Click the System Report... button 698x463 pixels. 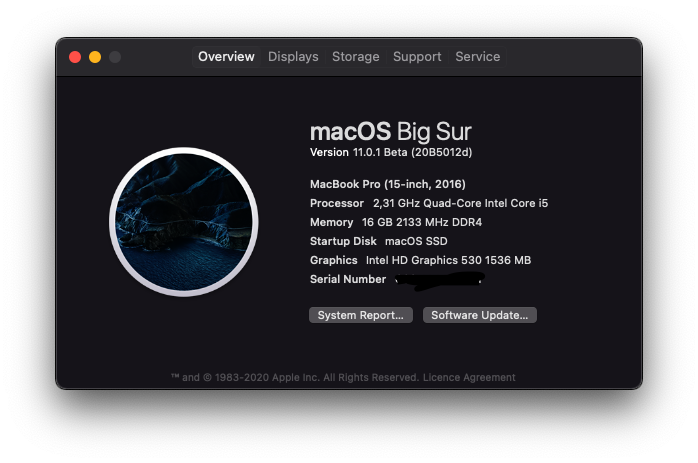point(361,315)
